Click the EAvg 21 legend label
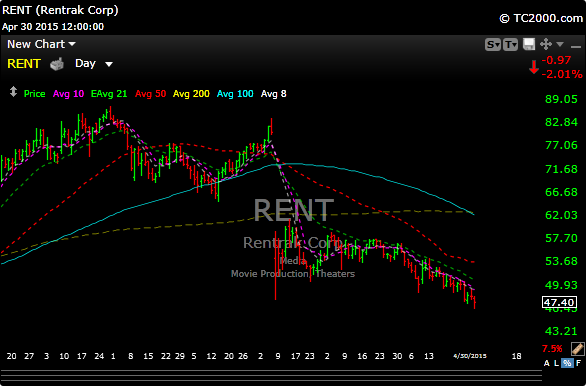586x386 pixels. tap(109, 94)
